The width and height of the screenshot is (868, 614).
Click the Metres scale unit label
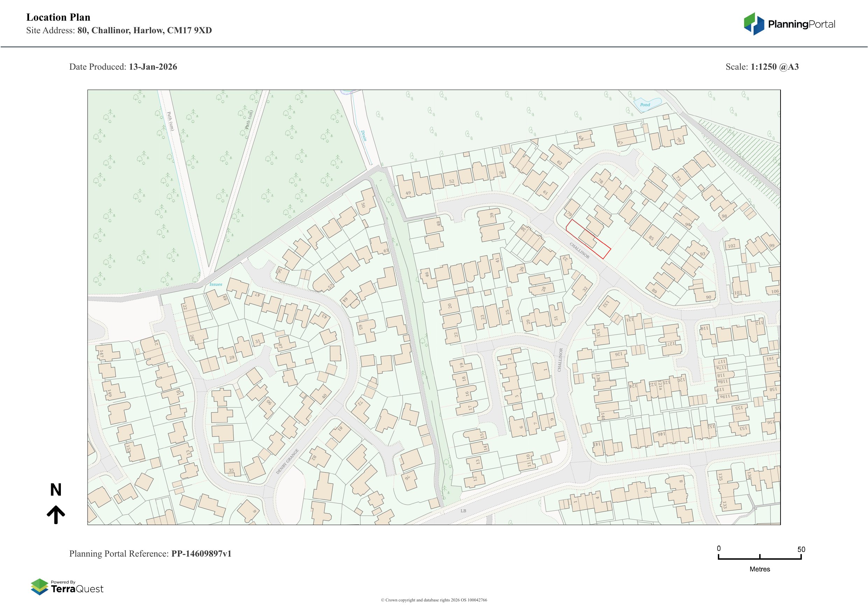tap(760, 569)
